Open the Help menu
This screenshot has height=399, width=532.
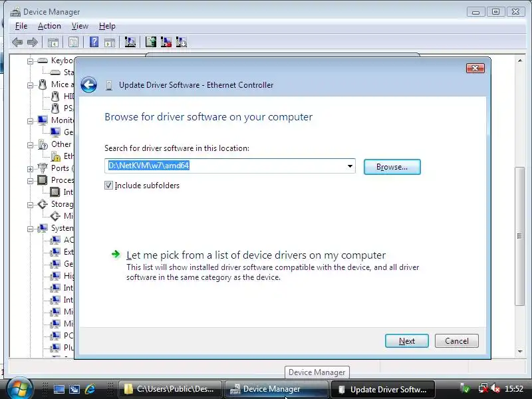coord(107,26)
